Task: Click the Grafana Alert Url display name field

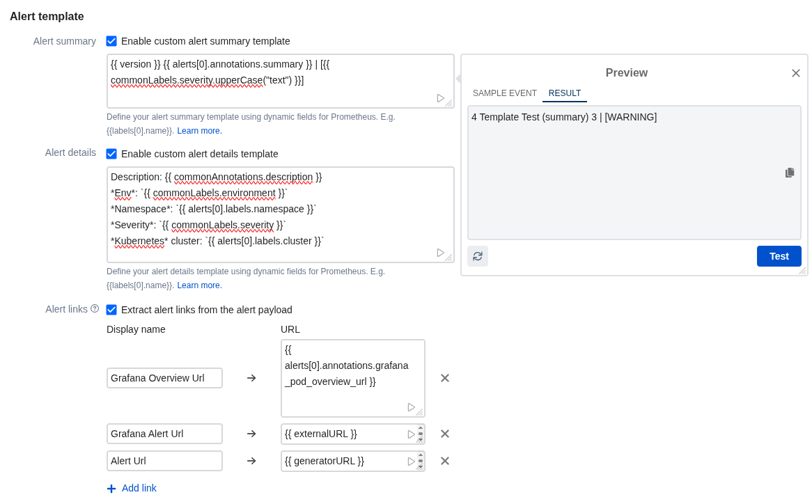Action: pyautogui.click(x=164, y=434)
